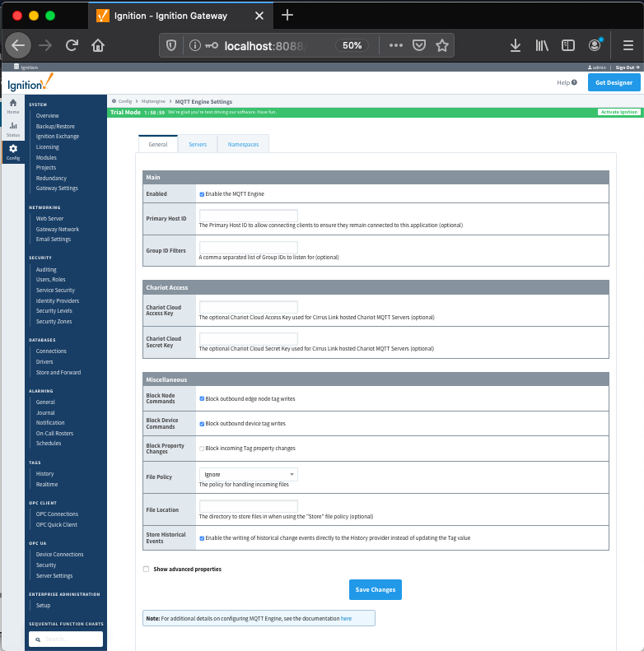Enable Block incoming Tag property changes
This screenshot has width=644, height=651.
click(202, 449)
